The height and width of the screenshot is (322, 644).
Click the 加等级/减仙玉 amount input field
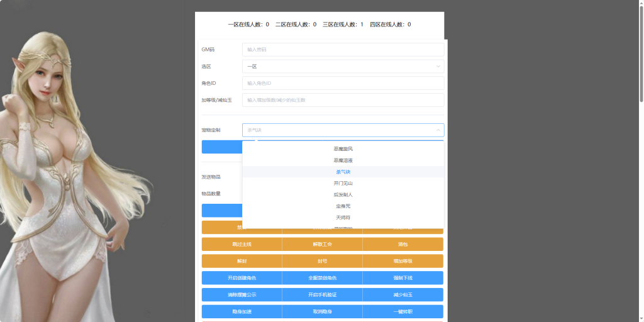click(x=343, y=100)
